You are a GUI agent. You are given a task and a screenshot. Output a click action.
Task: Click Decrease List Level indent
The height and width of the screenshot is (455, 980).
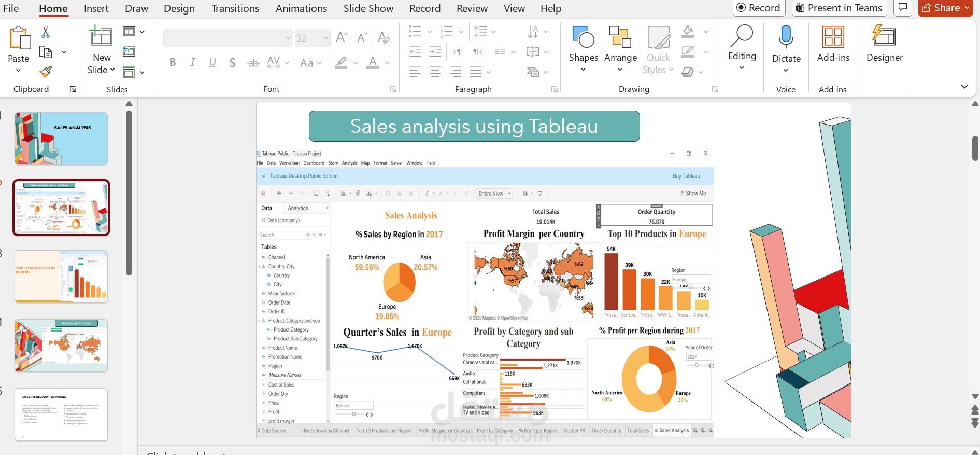point(415,51)
